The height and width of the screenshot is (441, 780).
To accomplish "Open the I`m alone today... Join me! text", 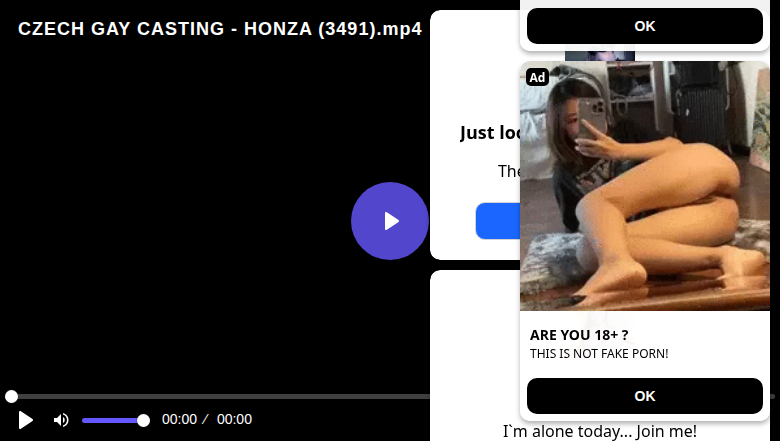I will pos(599,432).
